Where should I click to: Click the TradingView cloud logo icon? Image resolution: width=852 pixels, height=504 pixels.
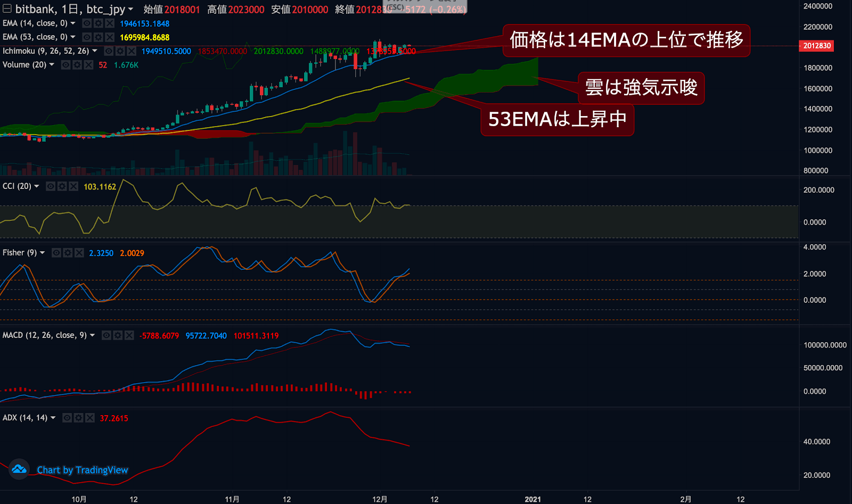point(19,469)
